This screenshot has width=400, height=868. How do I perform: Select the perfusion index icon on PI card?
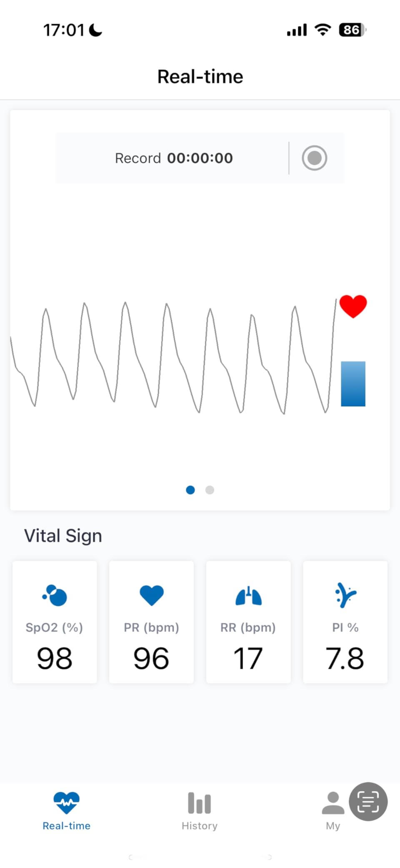point(345,596)
